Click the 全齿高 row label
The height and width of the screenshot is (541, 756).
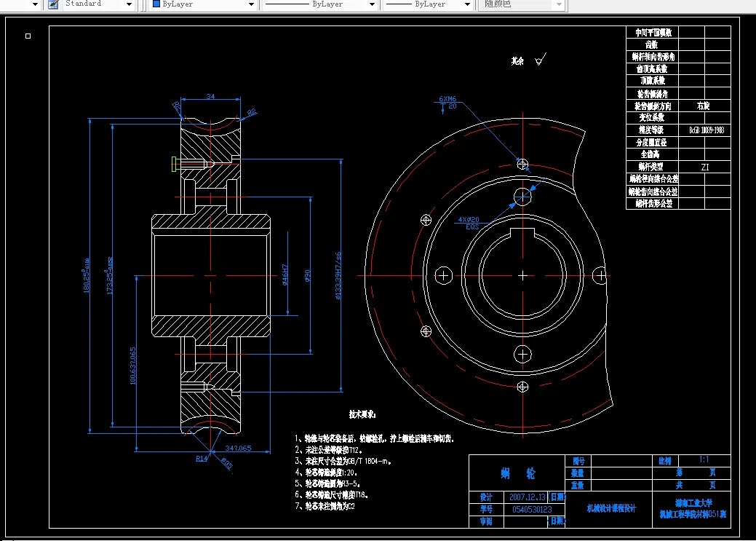[x=650, y=154]
